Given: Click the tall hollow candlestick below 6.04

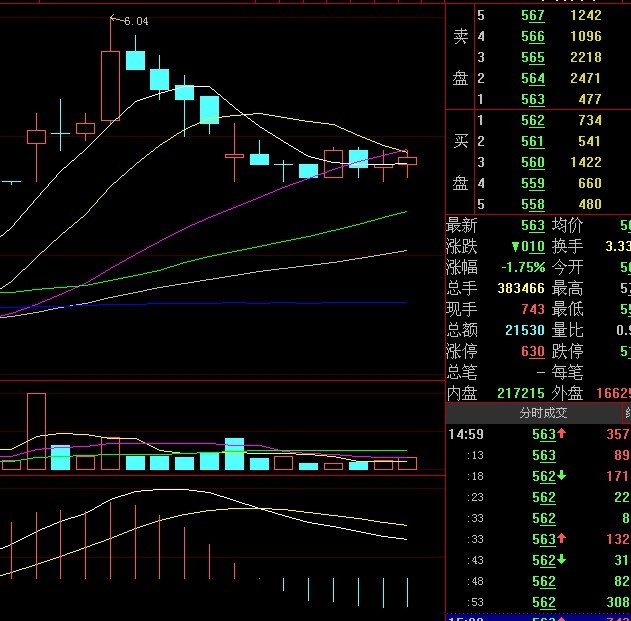Looking at the screenshot, I should (x=110, y=86).
